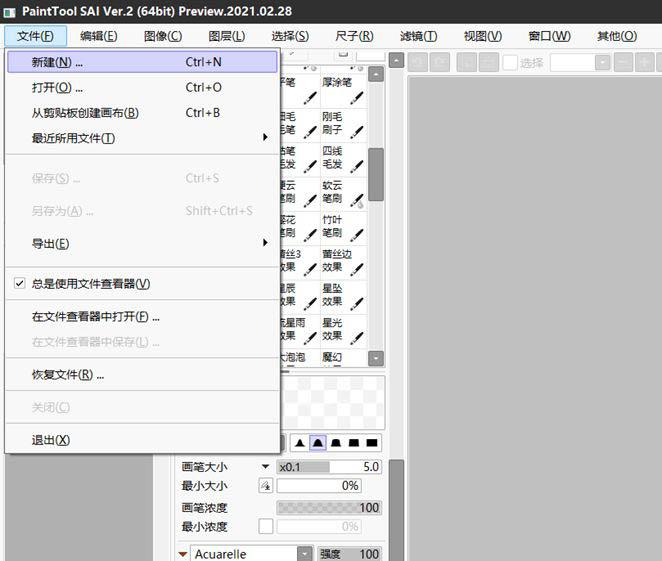
Task: Click the greyed 在文件查看器中保存 entry
Action: (x=142, y=342)
